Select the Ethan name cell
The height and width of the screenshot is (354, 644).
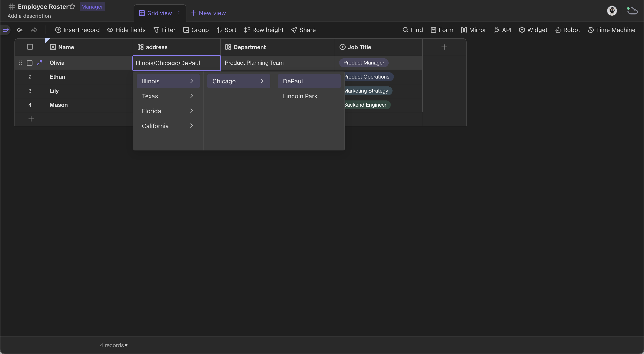pos(89,77)
